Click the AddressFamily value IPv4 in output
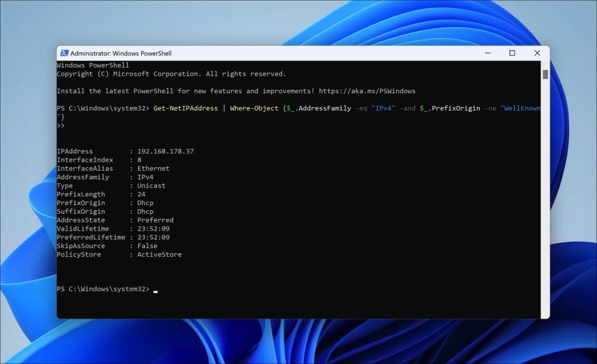The height and width of the screenshot is (364, 597). tap(145, 177)
